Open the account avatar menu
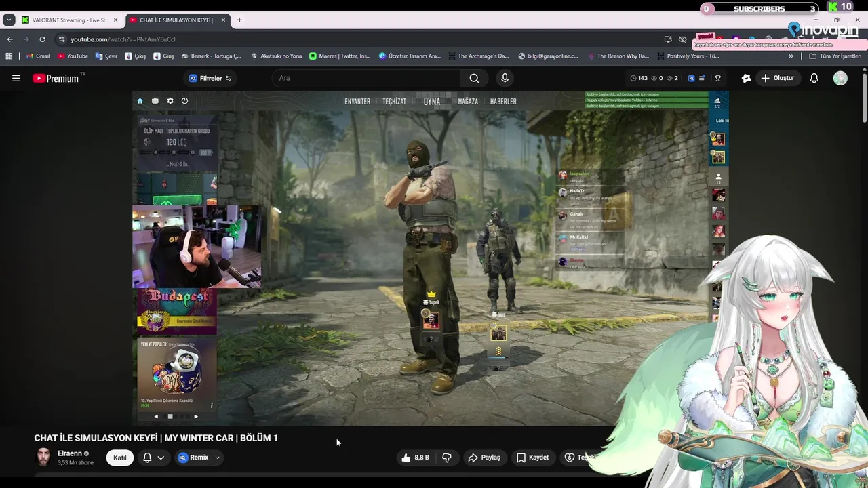This screenshot has height=488, width=868. pyautogui.click(x=840, y=78)
